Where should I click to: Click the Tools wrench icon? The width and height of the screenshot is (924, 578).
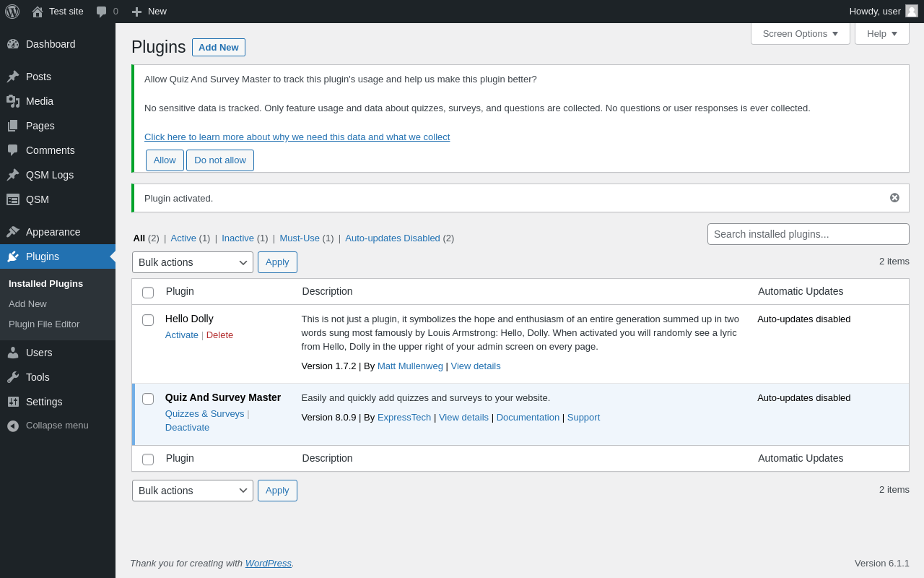pyautogui.click(x=13, y=377)
